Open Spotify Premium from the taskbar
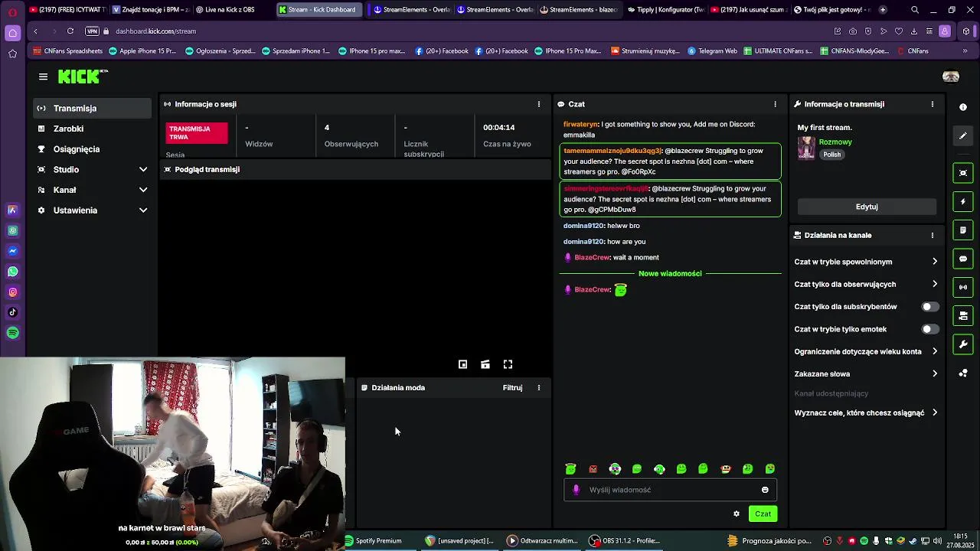The width and height of the screenshot is (980, 551). 373,541
